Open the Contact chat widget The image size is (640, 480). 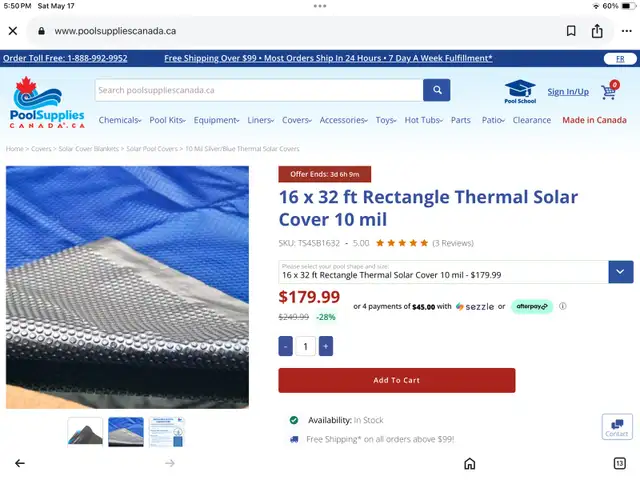pos(617,427)
